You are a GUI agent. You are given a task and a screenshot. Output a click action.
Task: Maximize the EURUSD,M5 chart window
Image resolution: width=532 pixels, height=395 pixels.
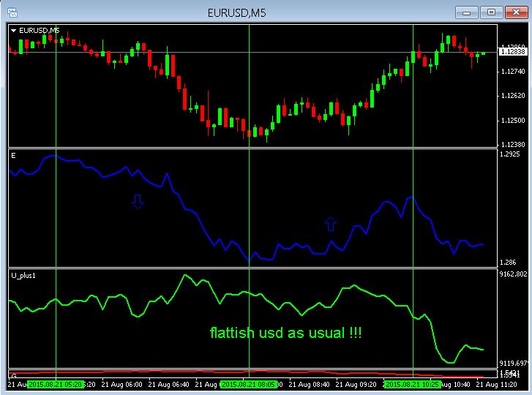click(x=491, y=12)
